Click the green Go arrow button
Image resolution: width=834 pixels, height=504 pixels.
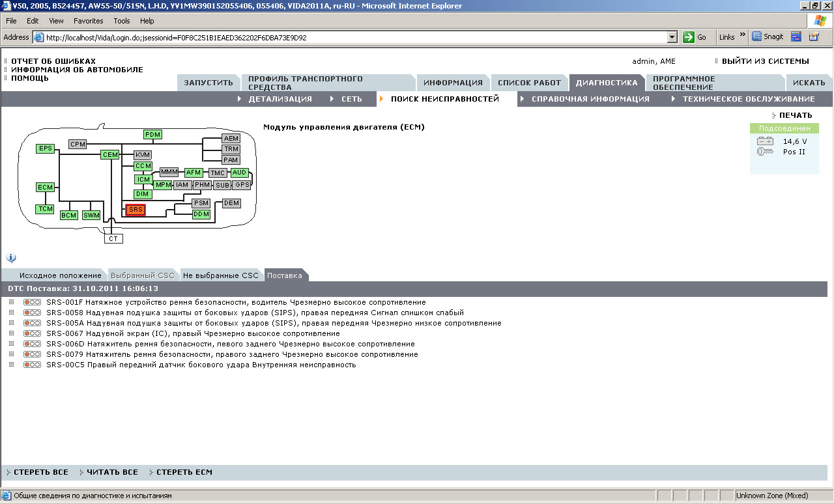click(x=689, y=37)
